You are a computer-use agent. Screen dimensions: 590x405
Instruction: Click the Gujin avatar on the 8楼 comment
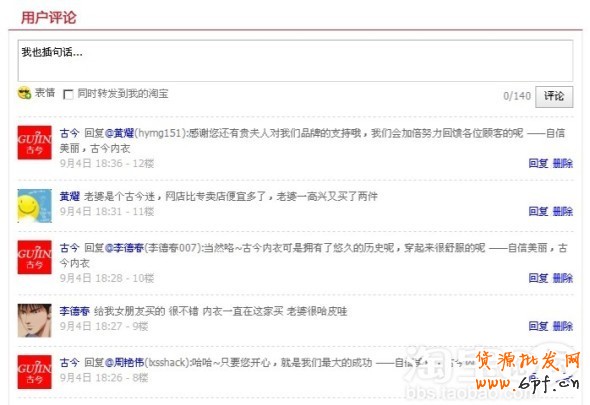point(35,372)
